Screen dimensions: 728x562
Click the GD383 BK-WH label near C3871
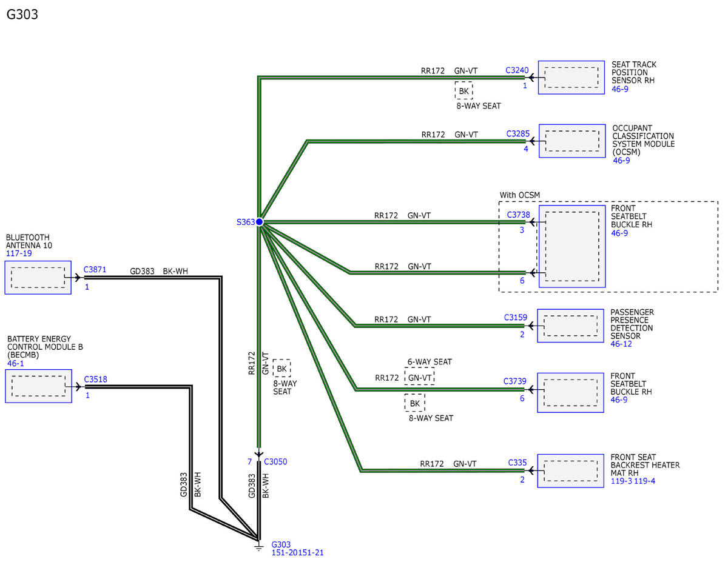click(159, 271)
